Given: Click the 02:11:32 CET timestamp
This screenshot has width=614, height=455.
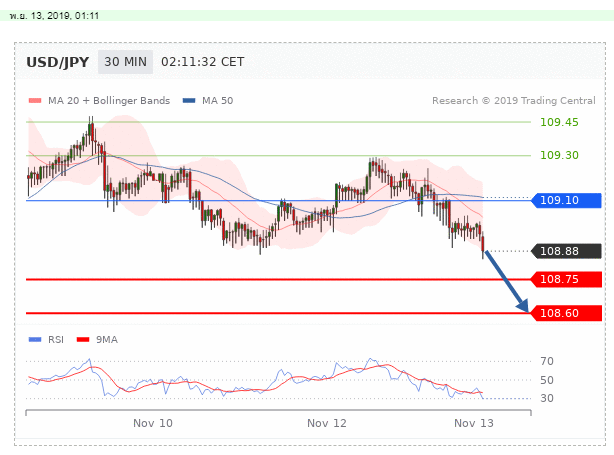Looking at the screenshot, I should coord(202,62).
